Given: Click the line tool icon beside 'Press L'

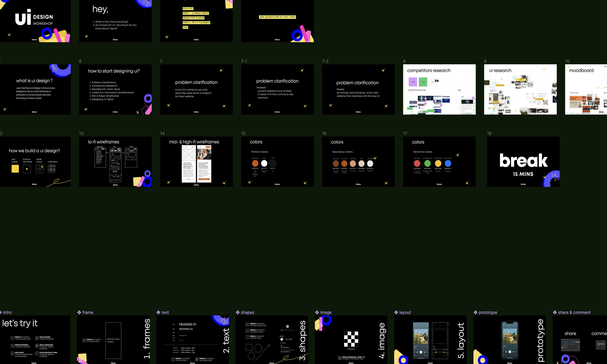Looking at the screenshot, I should point(247,337).
